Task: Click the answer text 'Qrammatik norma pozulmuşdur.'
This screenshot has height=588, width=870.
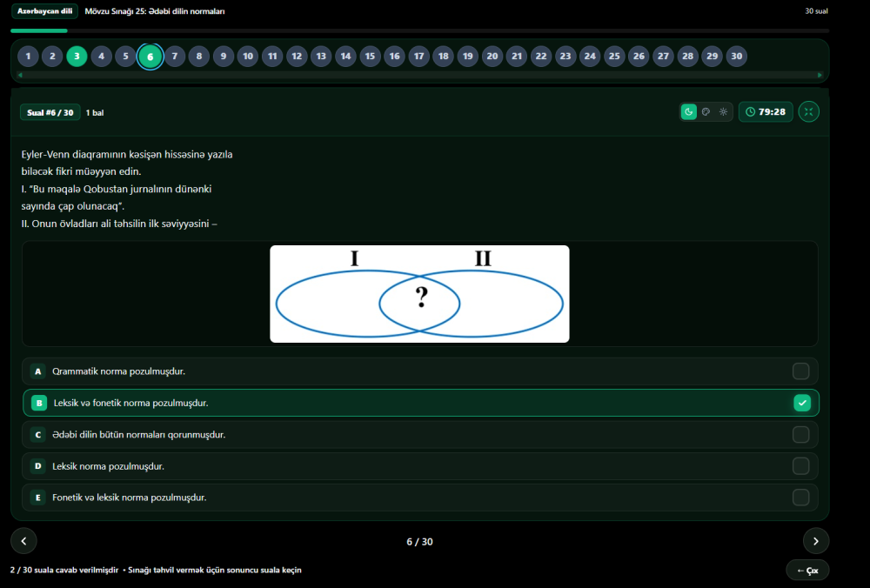Action: tap(118, 371)
